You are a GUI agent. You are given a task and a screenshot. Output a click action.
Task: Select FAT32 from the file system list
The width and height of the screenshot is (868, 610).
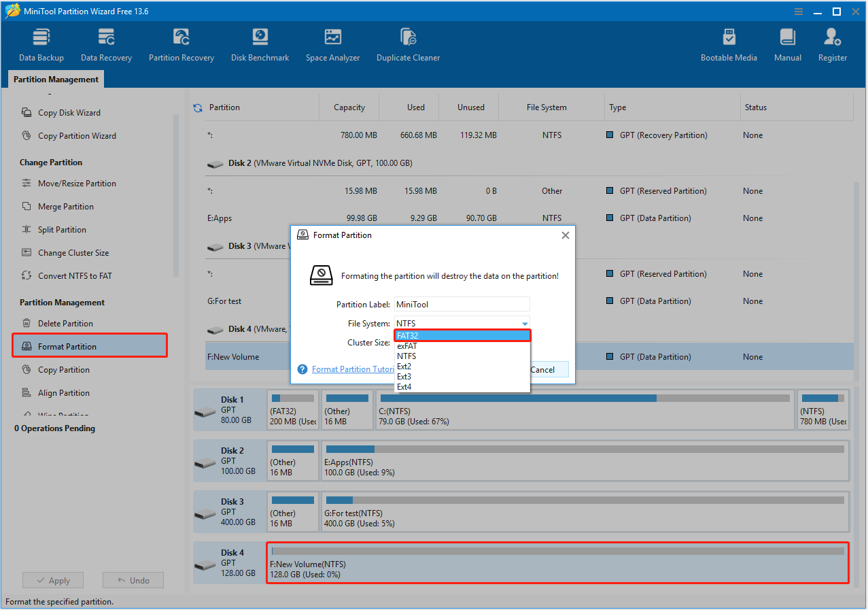pyautogui.click(x=462, y=336)
